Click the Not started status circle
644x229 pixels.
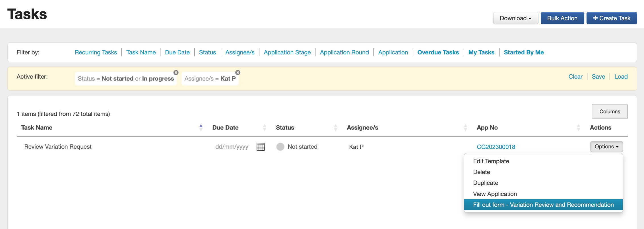280,147
